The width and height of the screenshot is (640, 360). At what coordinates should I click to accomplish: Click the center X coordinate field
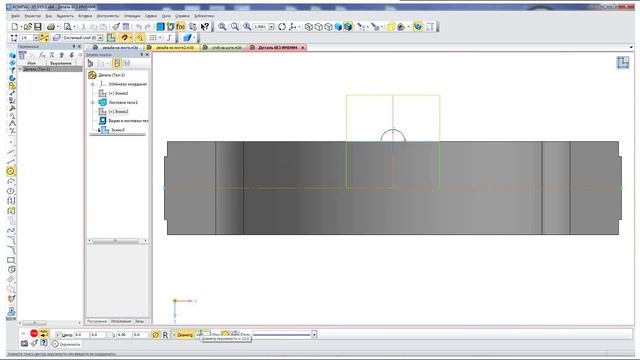tap(82, 335)
